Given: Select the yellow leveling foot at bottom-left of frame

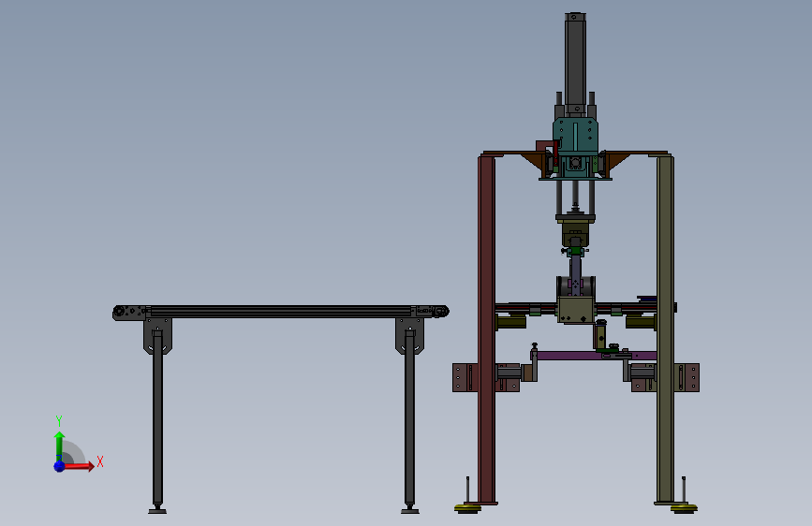Looking at the screenshot, I should coord(467,509).
